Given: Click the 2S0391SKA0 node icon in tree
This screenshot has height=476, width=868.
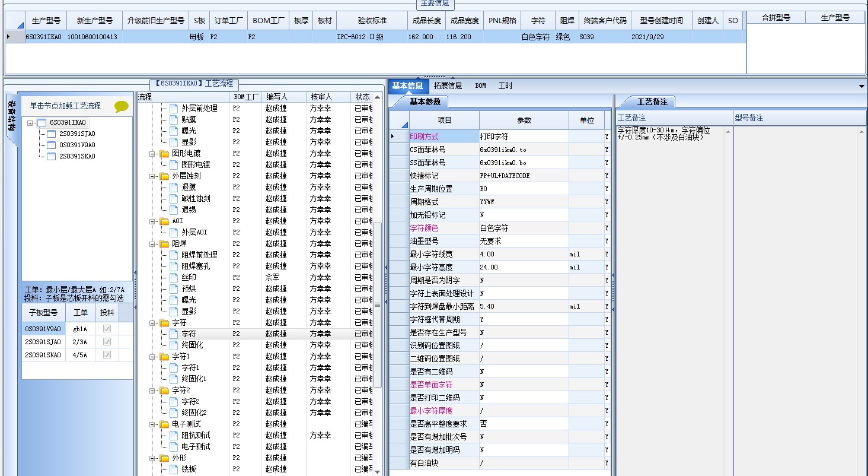Looking at the screenshot, I should pyautogui.click(x=52, y=156).
